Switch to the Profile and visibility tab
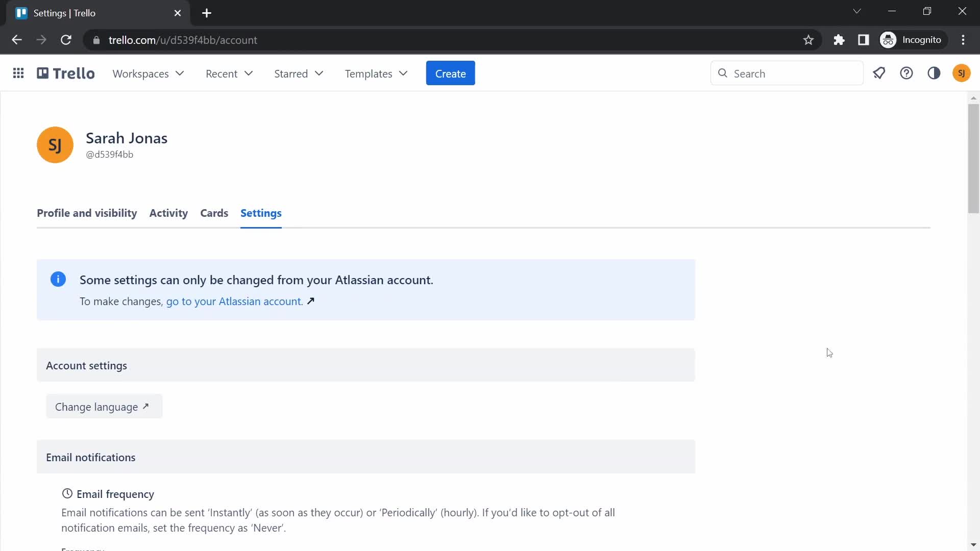This screenshot has height=551, width=980. point(86,213)
